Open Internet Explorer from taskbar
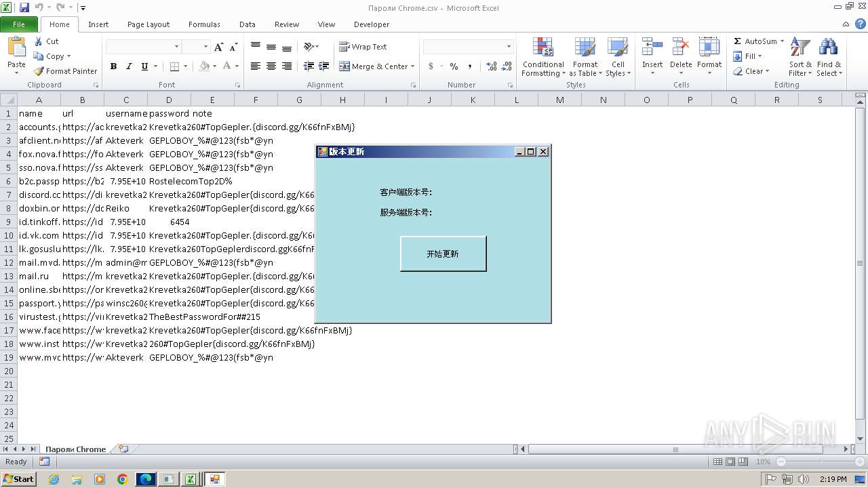 [x=54, y=479]
